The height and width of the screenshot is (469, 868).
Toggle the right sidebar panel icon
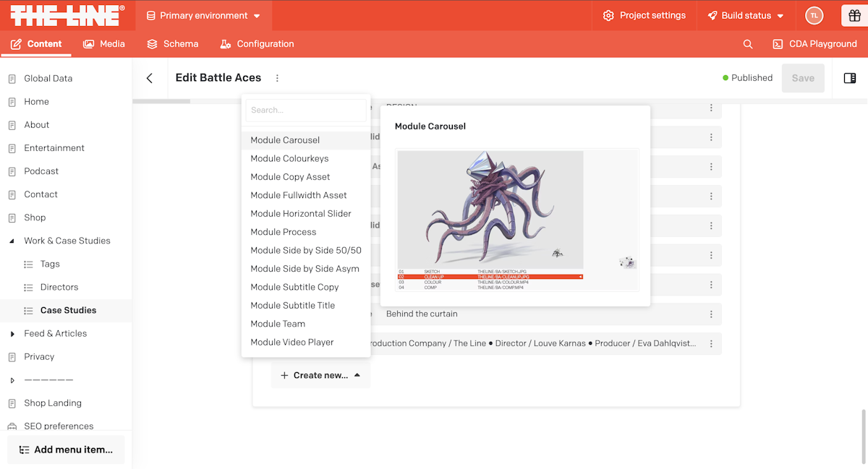[850, 78]
